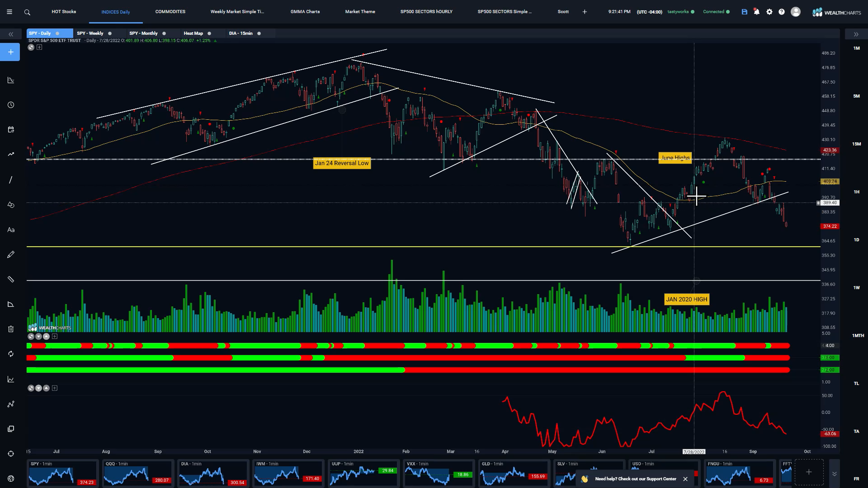Click the refresh/sync arrows icon
Viewport: 868px width, 488px height.
11,354
